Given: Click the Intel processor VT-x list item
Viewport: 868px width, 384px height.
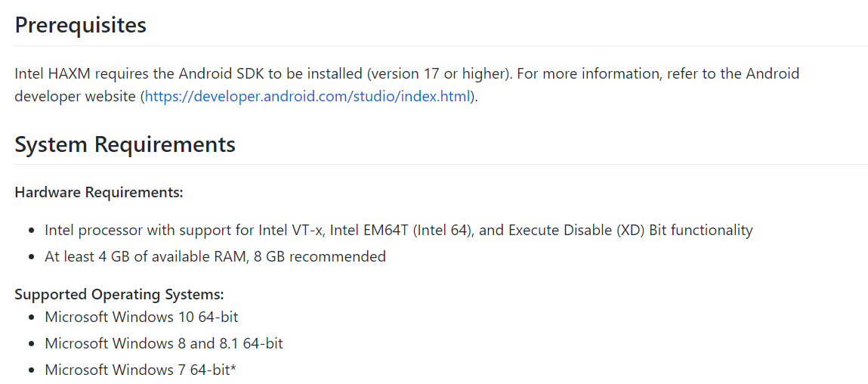Looking at the screenshot, I should coord(399,230).
